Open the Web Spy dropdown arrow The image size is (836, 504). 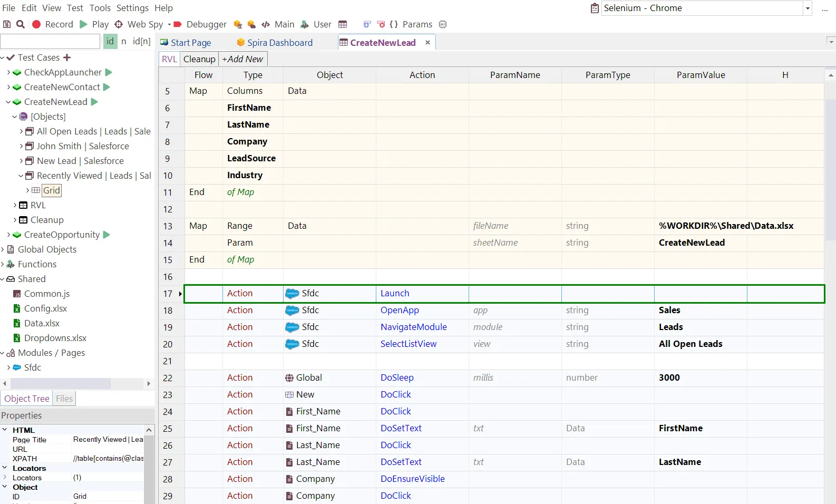click(169, 24)
